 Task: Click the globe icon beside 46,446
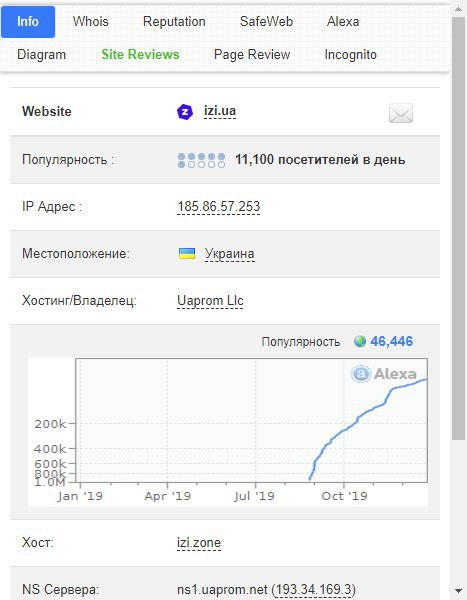(x=360, y=341)
